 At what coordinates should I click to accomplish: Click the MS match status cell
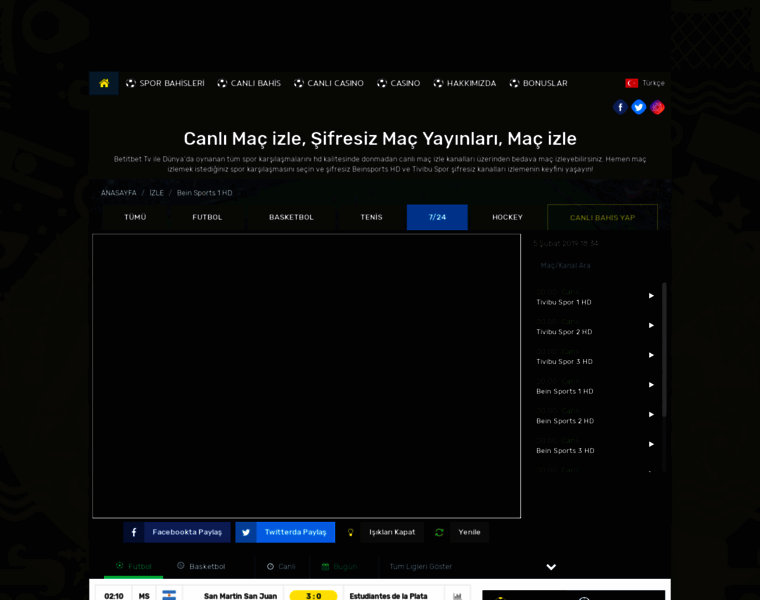pyautogui.click(x=144, y=596)
